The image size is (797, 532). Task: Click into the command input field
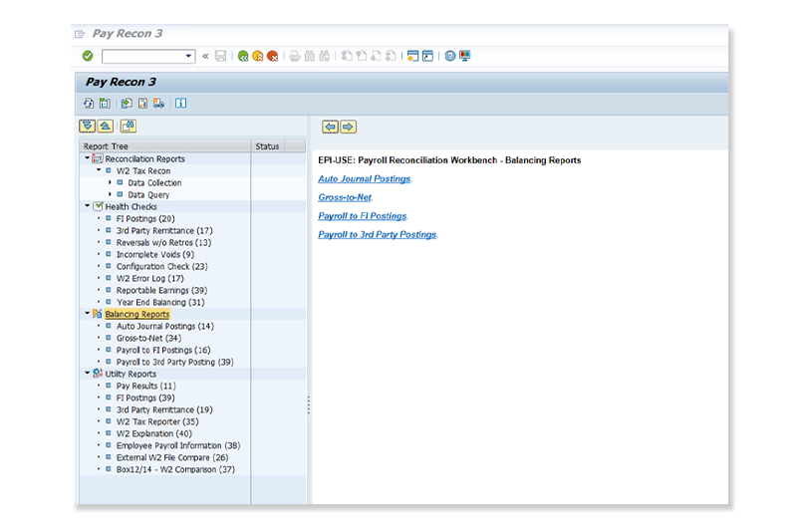(142, 56)
